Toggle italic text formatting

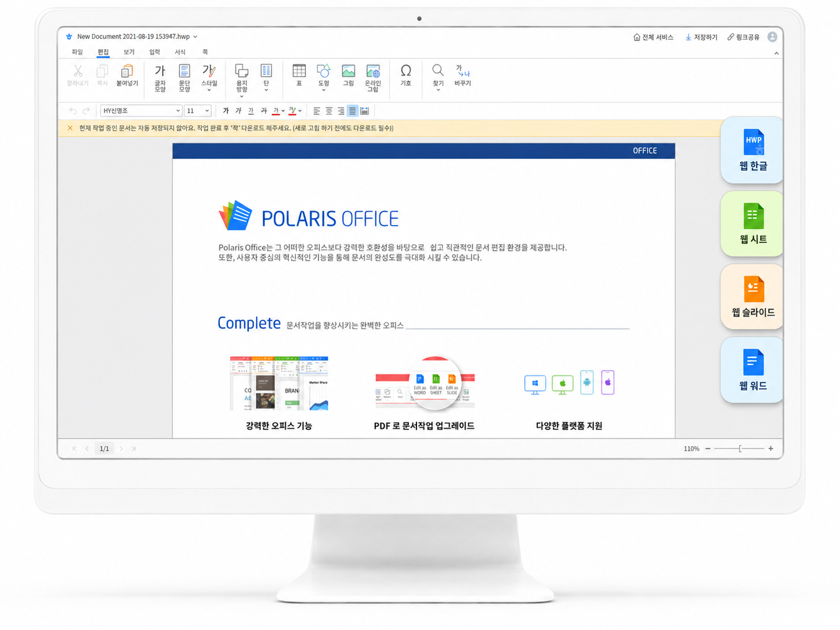coord(238,111)
